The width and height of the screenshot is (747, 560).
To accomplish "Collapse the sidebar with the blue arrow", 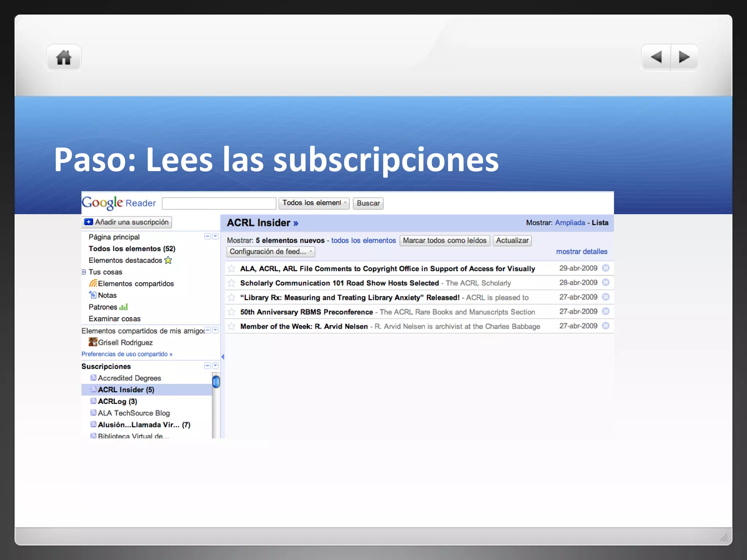I will [222, 357].
